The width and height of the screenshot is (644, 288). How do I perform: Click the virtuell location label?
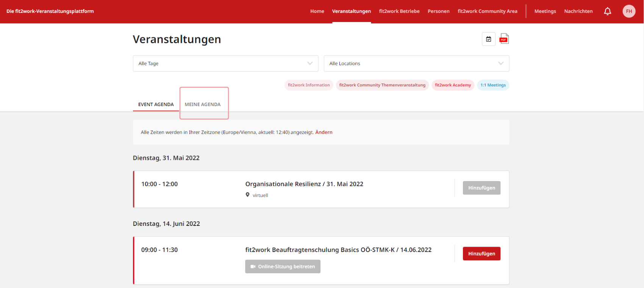click(260, 196)
